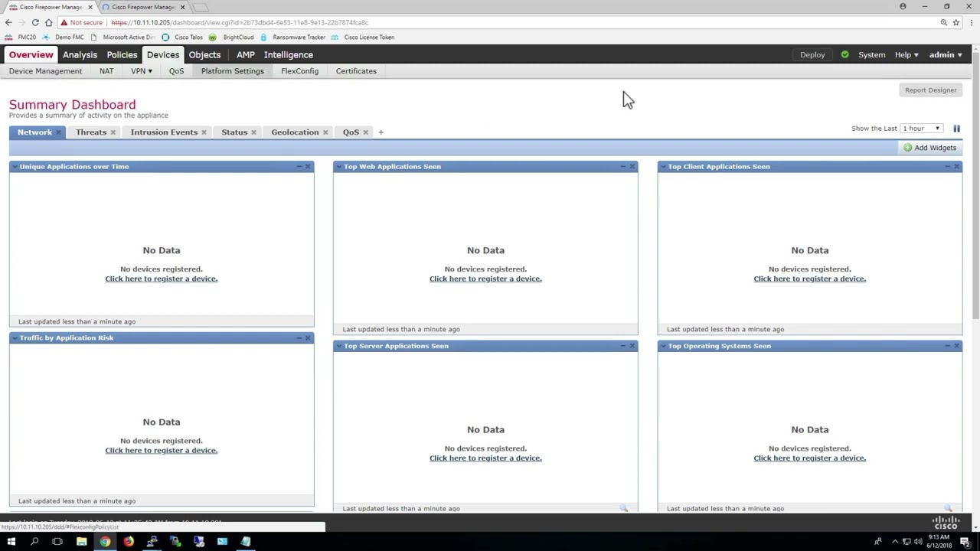Viewport: 980px width, 551px height.
Task: Expand Top Operating Systems Seen widget preferences
Action: coord(663,346)
